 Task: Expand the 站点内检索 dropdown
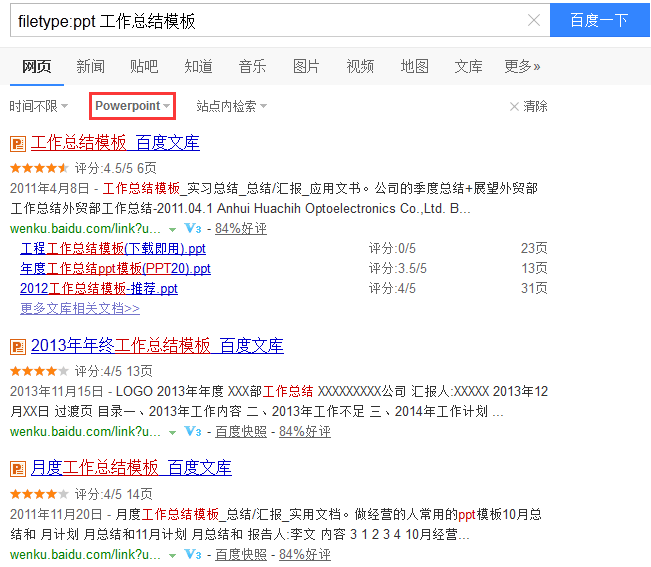click(232, 106)
